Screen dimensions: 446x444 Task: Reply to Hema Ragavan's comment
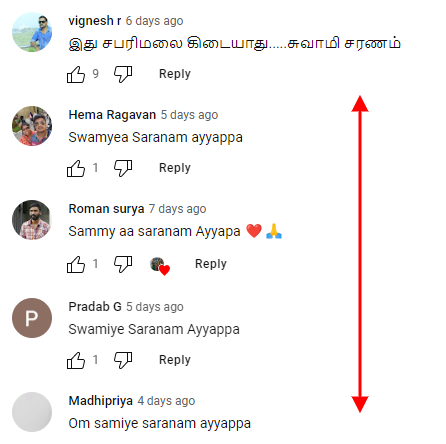175,168
